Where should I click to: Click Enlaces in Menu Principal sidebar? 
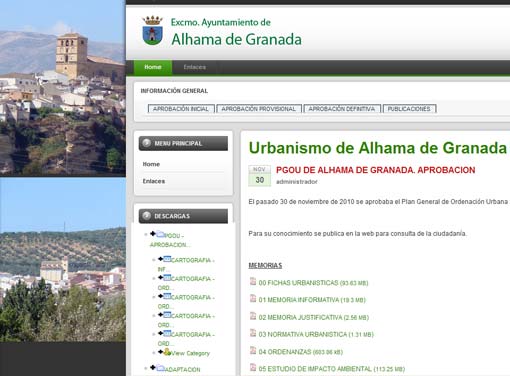point(154,181)
